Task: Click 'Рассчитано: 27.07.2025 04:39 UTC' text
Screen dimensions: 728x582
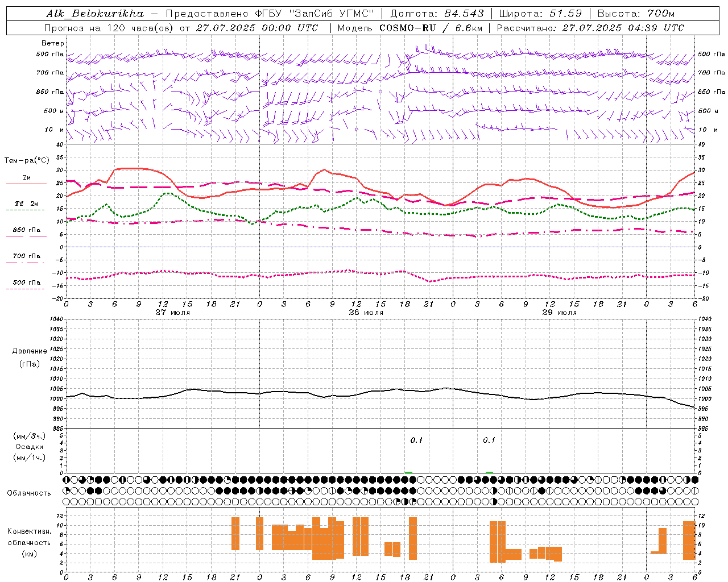Action: [590, 28]
